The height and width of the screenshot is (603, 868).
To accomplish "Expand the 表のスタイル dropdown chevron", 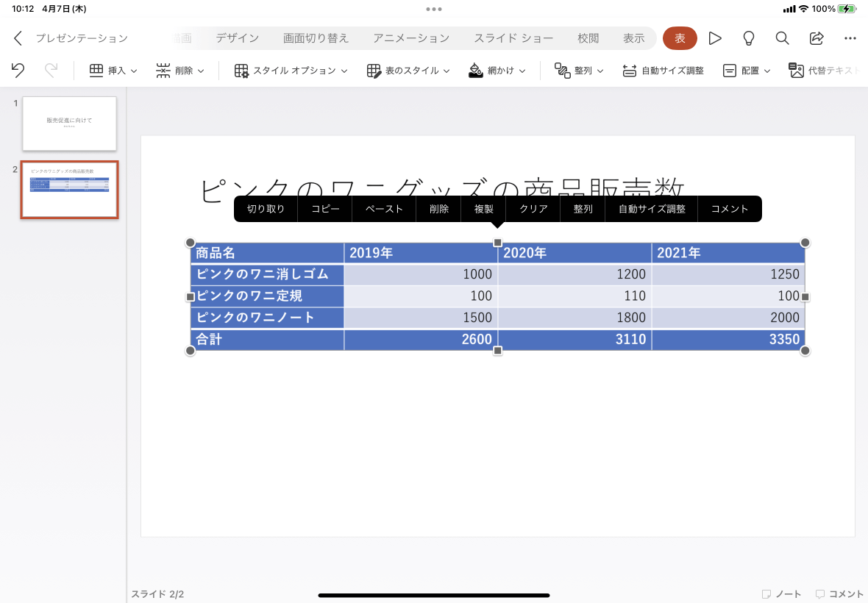I will coord(447,71).
